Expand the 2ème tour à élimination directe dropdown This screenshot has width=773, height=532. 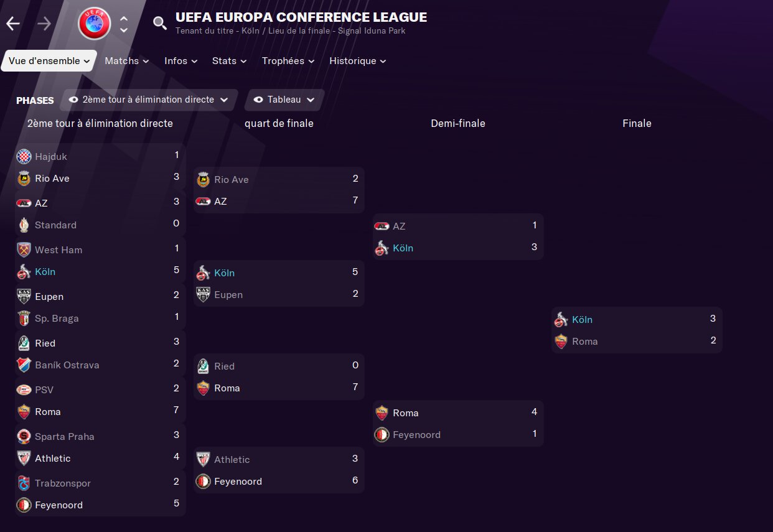click(x=149, y=100)
